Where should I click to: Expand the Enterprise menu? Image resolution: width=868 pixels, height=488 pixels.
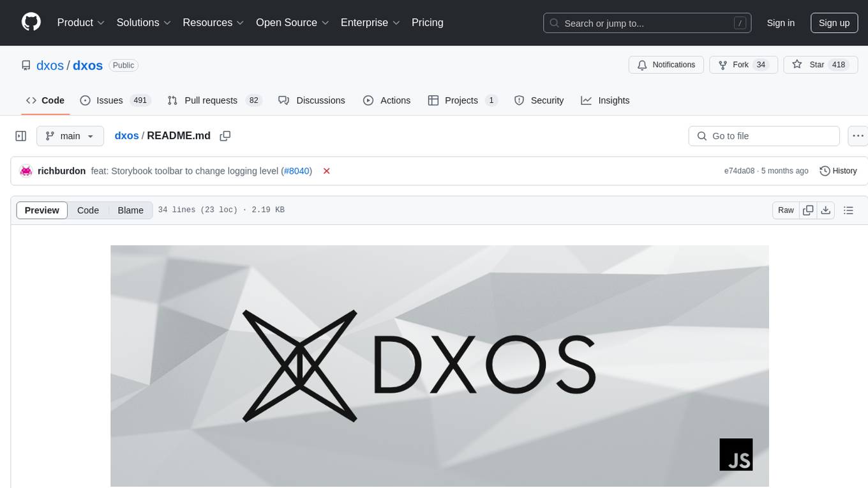[x=370, y=22]
